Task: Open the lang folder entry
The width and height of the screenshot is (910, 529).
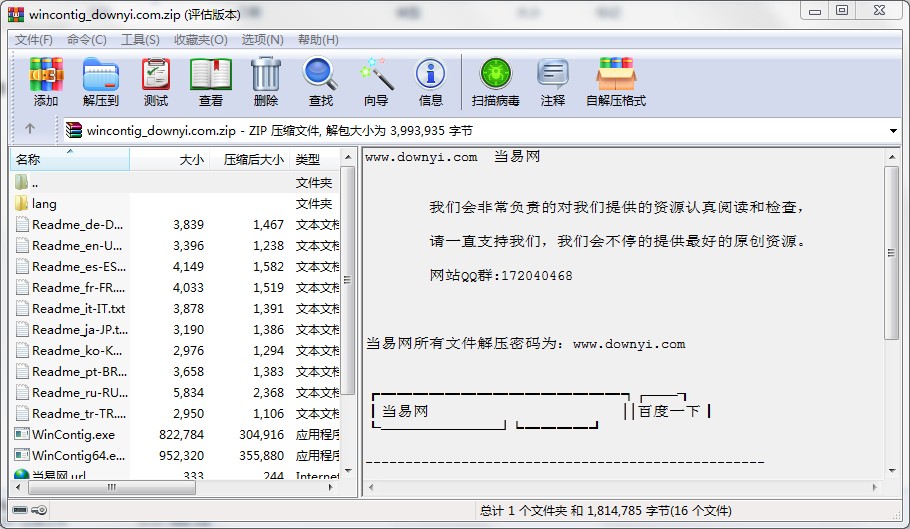Action: (44, 204)
